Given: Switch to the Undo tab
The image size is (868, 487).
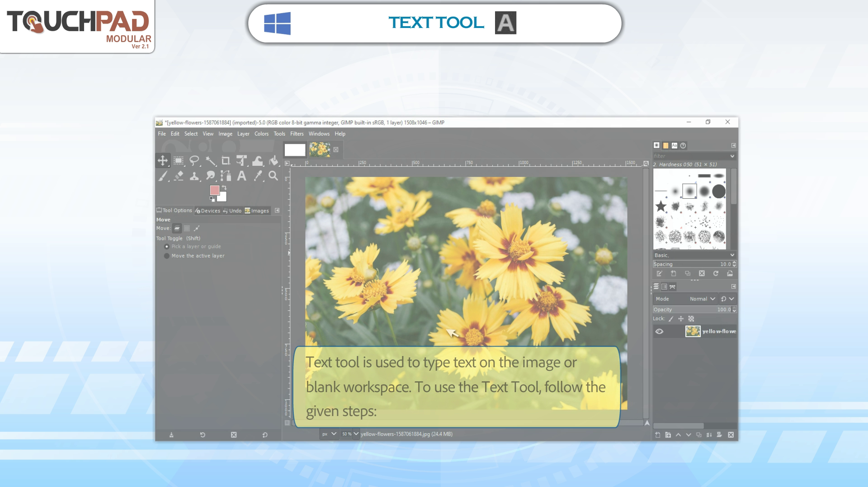Looking at the screenshot, I should coord(232,211).
